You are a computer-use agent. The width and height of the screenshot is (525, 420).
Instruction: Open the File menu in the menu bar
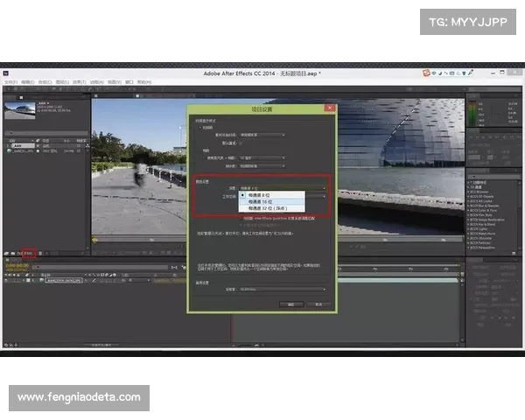point(10,81)
